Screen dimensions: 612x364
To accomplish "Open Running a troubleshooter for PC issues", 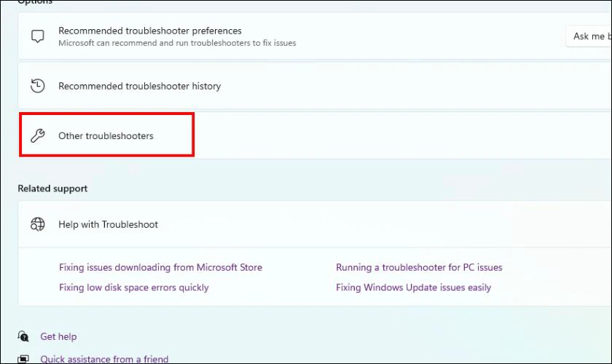I will point(419,267).
